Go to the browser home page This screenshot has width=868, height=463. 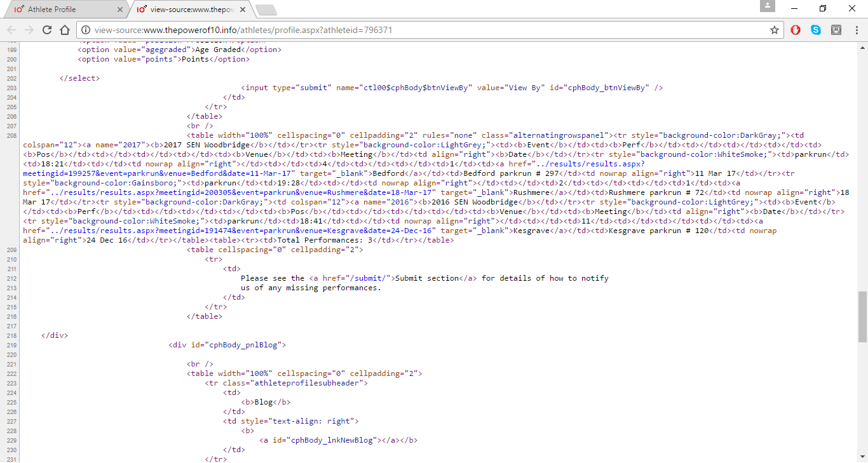point(64,30)
